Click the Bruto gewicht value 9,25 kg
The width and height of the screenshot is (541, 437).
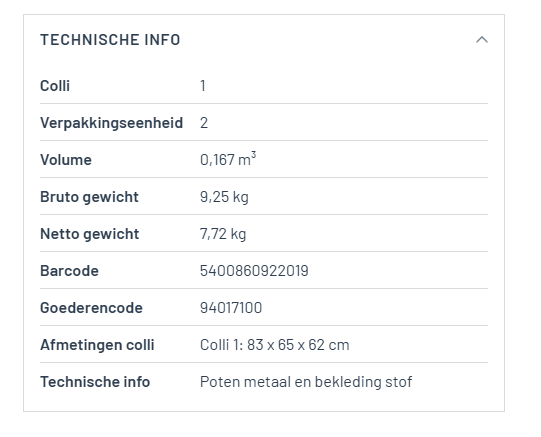point(224,197)
